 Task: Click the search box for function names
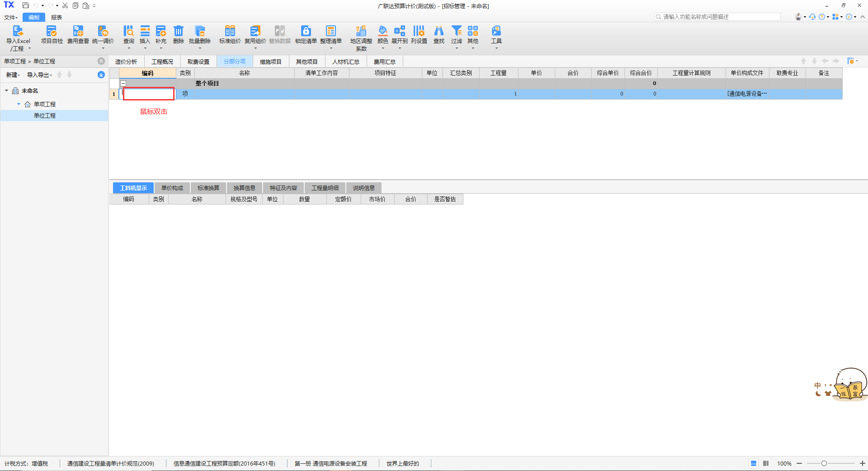point(719,17)
